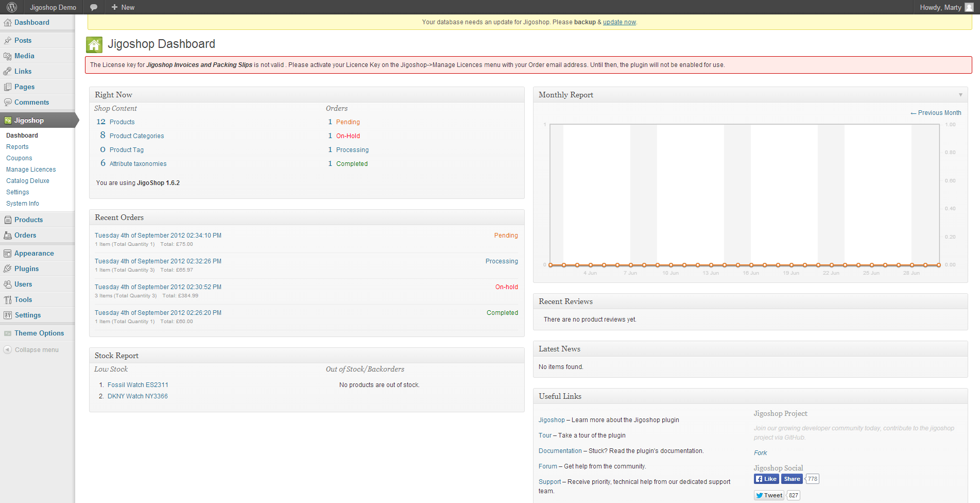The width and height of the screenshot is (980, 503).
Task: Open the 12 Products link
Action: pyautogui.click(x=122, y=122)
